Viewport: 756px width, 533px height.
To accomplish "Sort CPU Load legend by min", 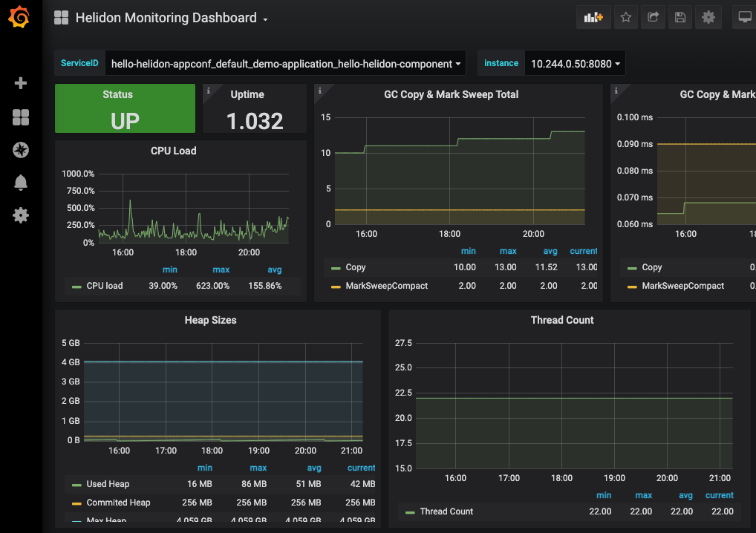I will point(170,270).
